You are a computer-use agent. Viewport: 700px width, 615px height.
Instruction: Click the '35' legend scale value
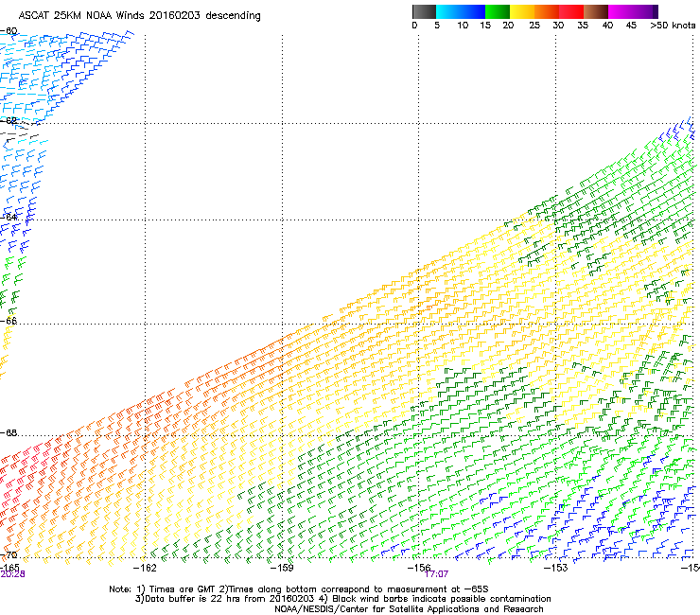click(583, 26)
